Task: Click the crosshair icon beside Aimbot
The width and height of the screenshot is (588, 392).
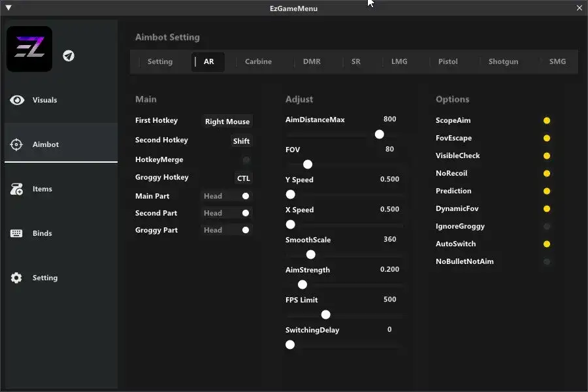Action: (x=17, y=144)
